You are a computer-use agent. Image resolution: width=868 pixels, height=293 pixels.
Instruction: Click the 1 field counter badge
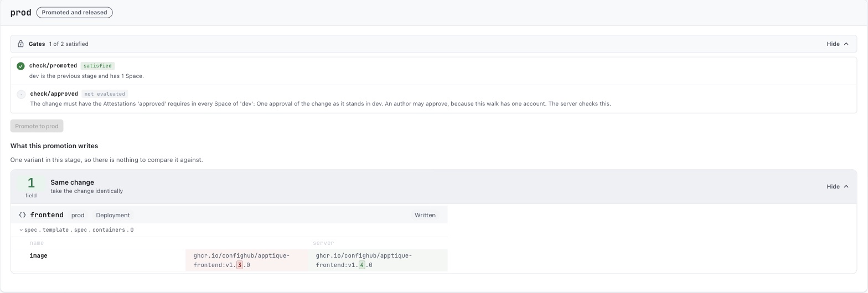coord(31,187)
